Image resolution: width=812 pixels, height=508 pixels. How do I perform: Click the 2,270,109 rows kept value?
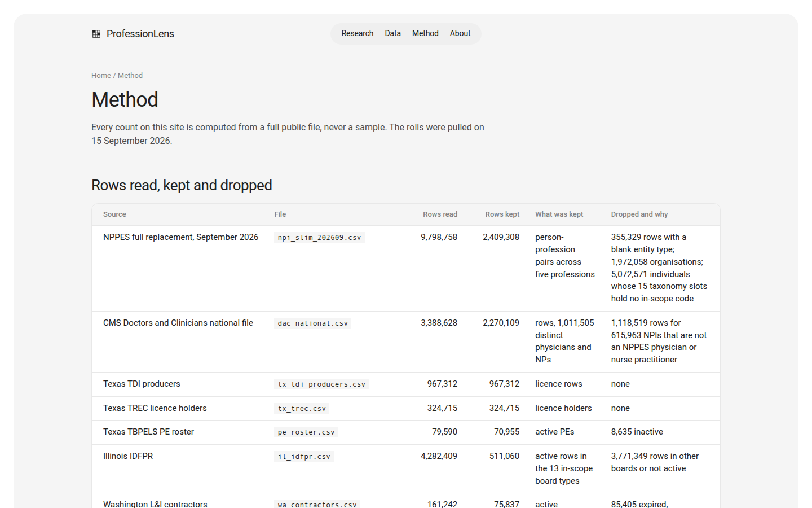[x=501, y=323]
